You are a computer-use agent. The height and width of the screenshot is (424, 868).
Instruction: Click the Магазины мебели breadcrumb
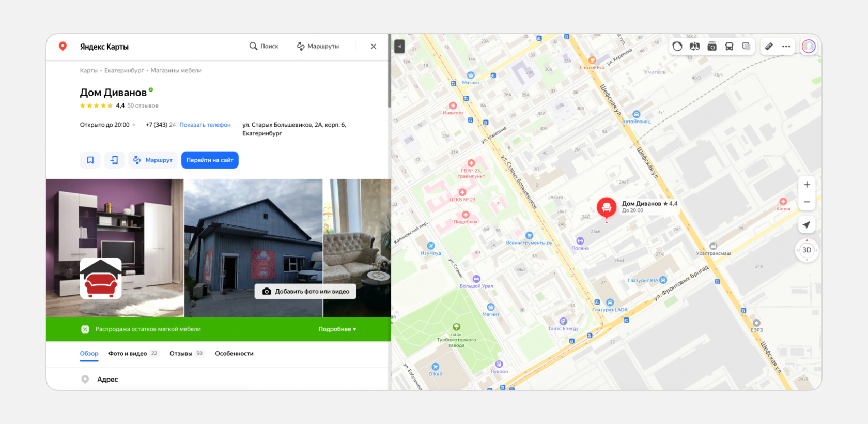click(x=176, y=71)
